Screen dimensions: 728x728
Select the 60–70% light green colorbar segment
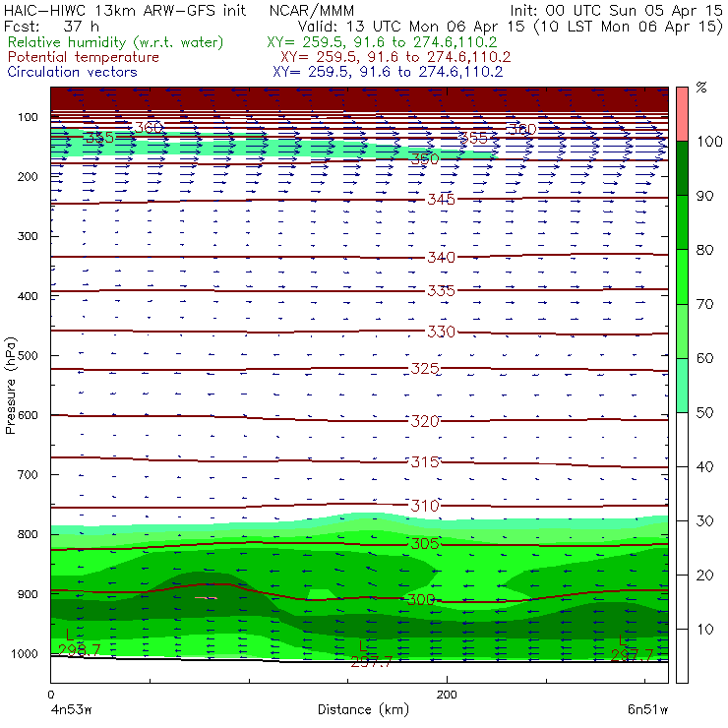coord(682,331)
